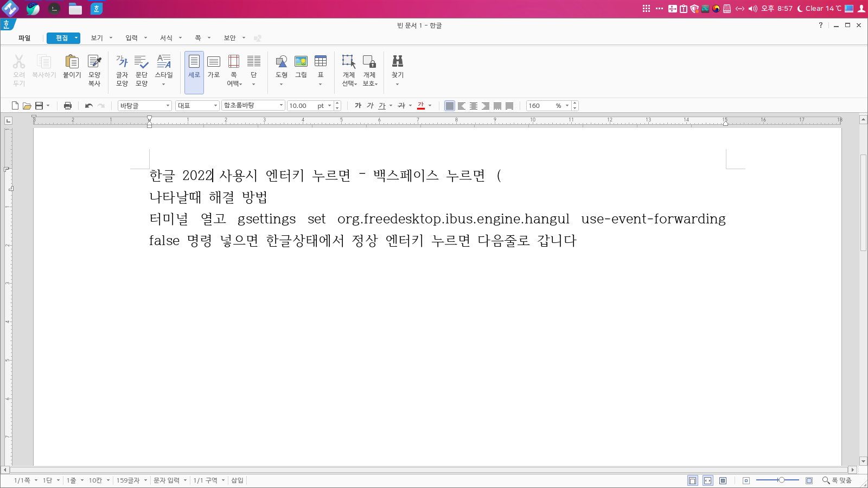Click the 삽입 insert mode status button
Screen dimensions: 868x488
[x=238, y=480]
